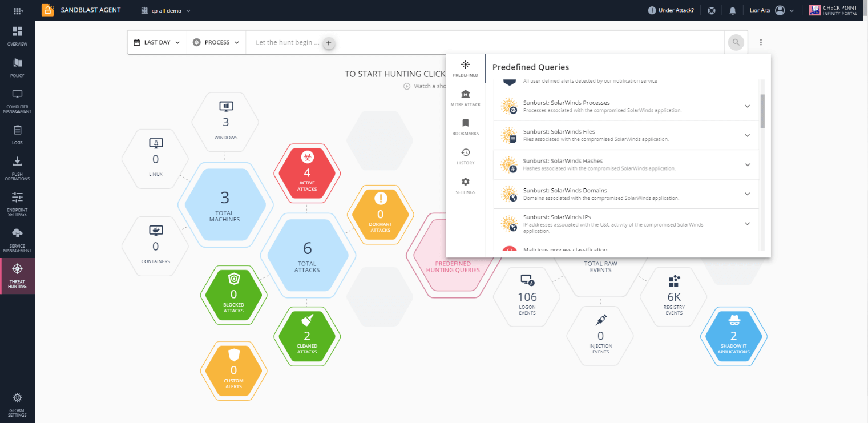This screenshot has height=423, width=868.
Task: Open Endpoint Settings in sidebar
Action: tap(17, 203)
